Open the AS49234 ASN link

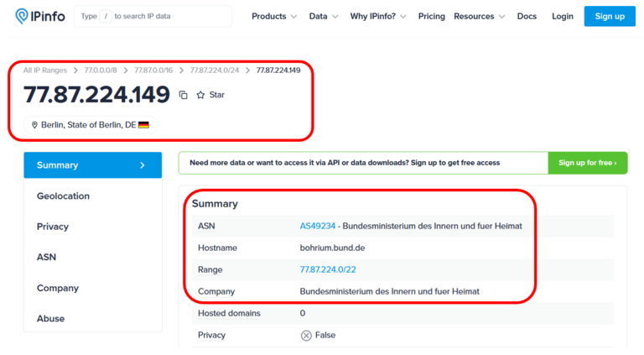pos(318,226)
